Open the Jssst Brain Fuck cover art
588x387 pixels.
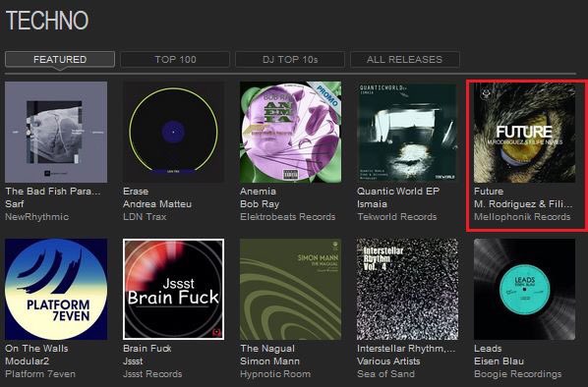173,289
